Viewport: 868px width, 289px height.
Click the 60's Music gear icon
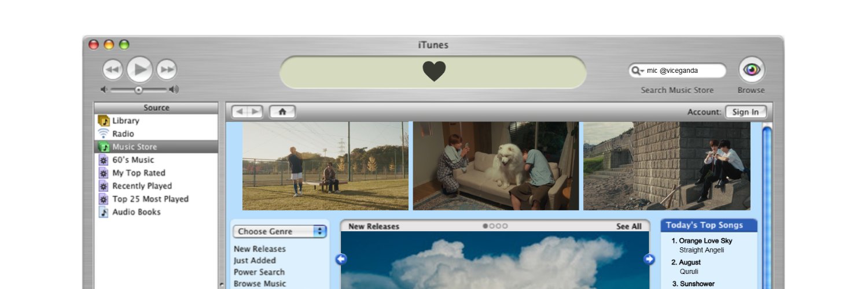(x=104, y=160)
